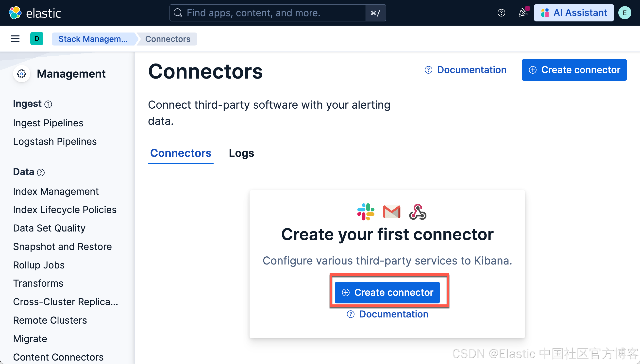Select the Connectors tab
This screenshot has height=364, width=640.
coord(181,153)
